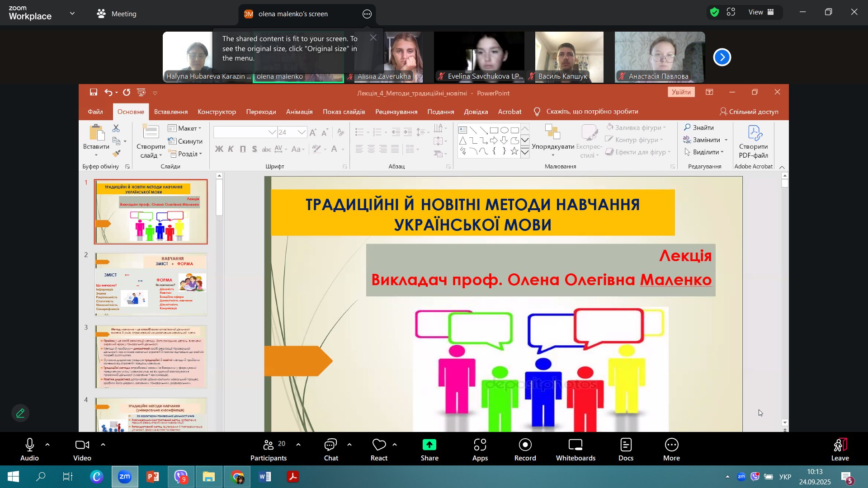Open the Meeting tab

click(116, 14)
